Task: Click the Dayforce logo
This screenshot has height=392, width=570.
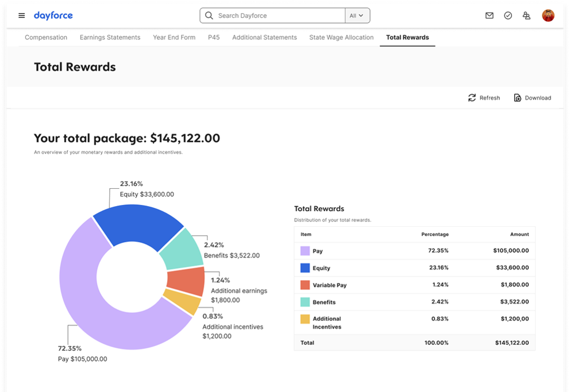Action: (x=53, y=15)
